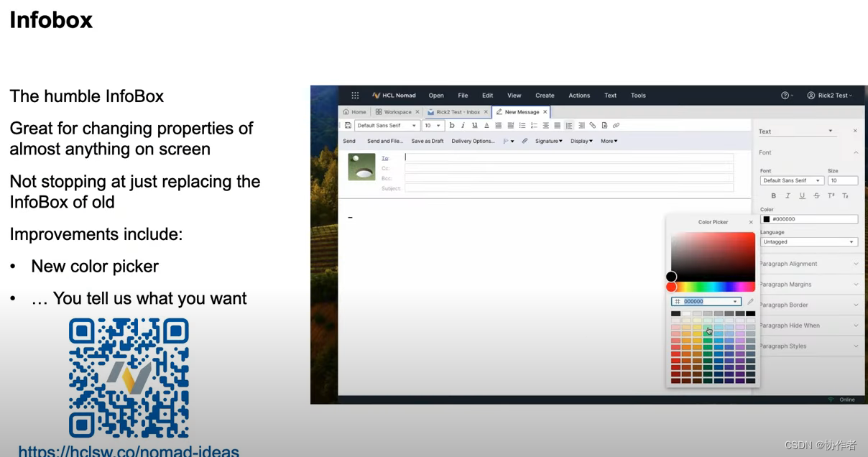This screenshot has height=457, width=868.
Task: Toggle Superscript in the Font panel
Action: [831, 195]
